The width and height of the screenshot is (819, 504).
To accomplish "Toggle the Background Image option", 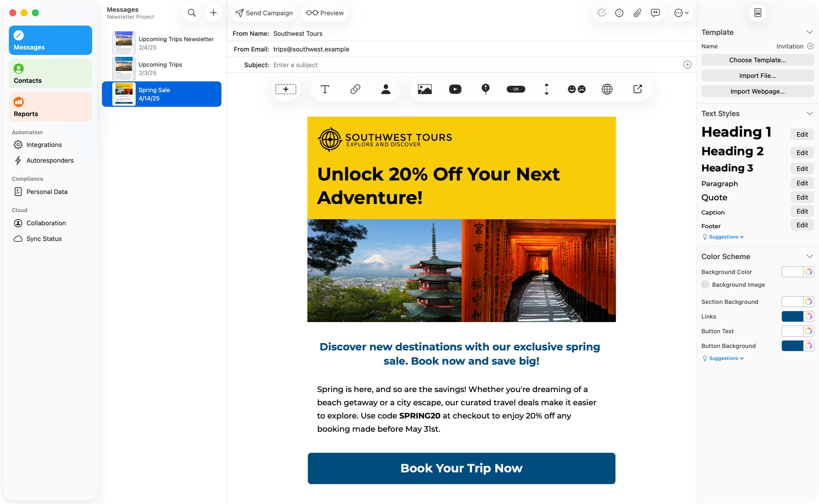I will [x=705, y=284].
